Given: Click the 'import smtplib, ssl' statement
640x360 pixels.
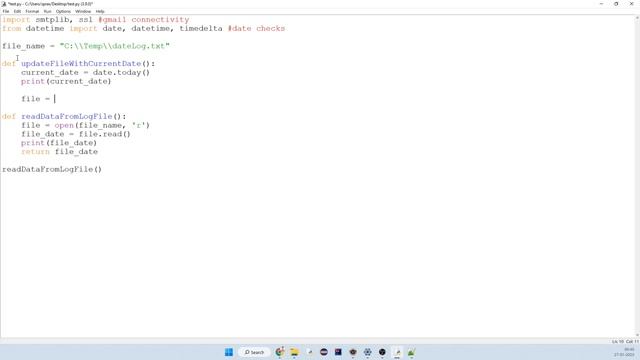Looking at the screenshot, I should (x=47, y=20).
